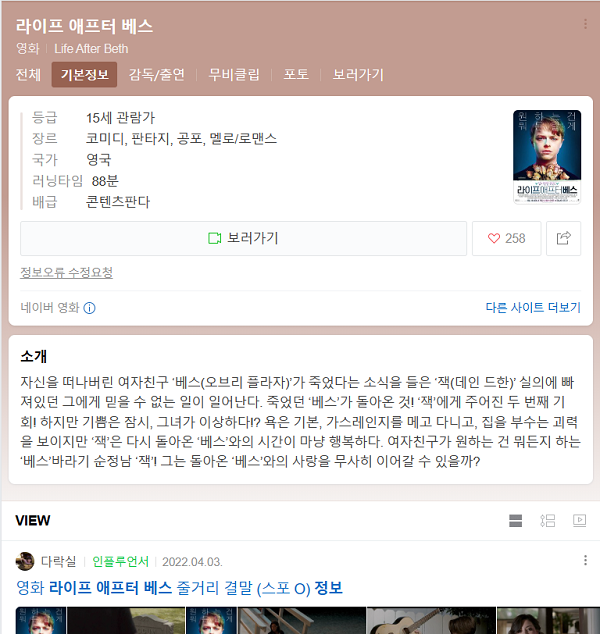600x634 pixels.
Task: Select the 전체 tab
Action: click(x=28, y=74)
